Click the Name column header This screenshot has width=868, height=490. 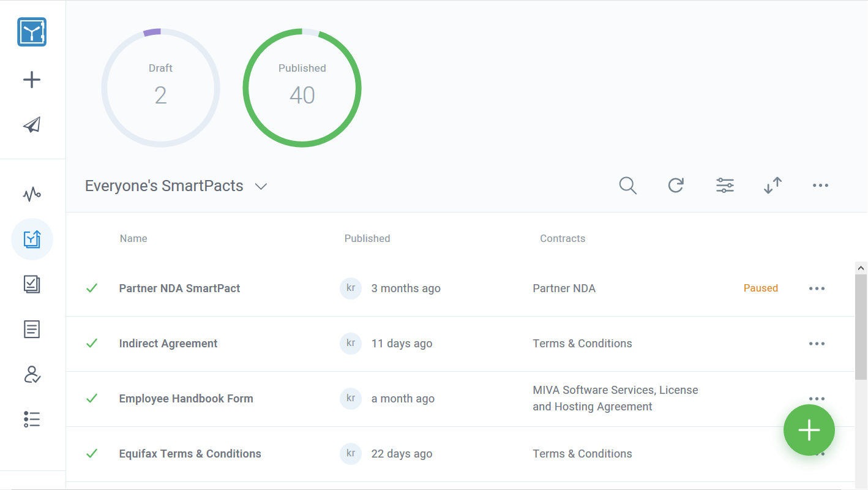click(133, 238)
